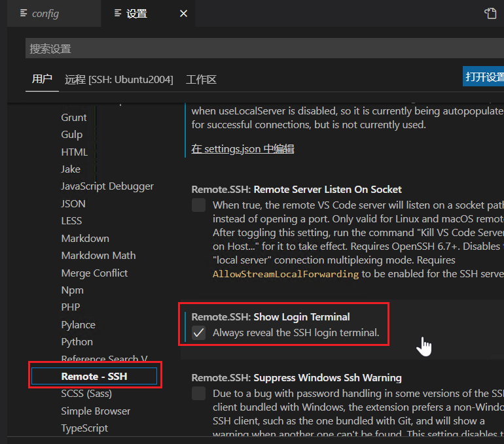Select Gulp in the settings tree

coord(72,135)
